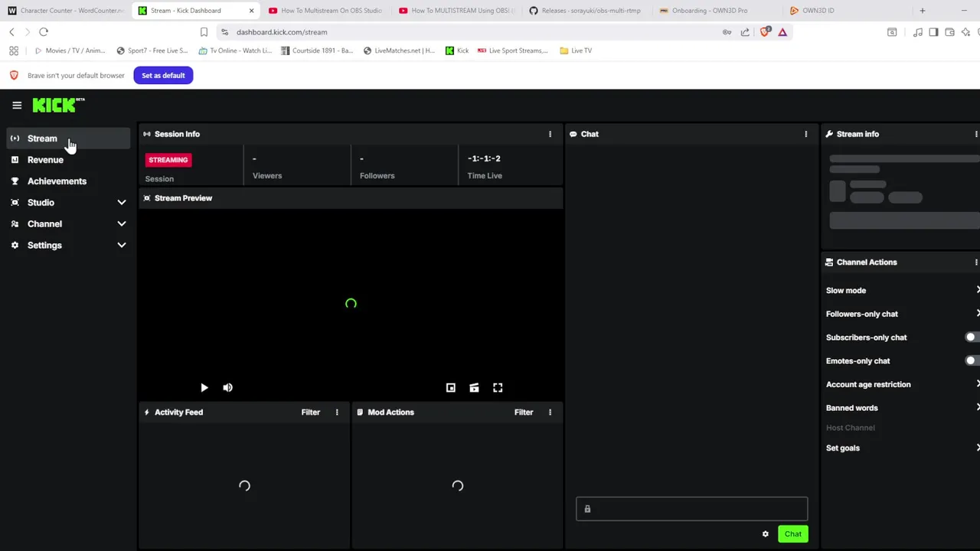This screenshot has height=551, width=980.
Task: Close the Kick Dashboard tab
Action: pos(251,11)
